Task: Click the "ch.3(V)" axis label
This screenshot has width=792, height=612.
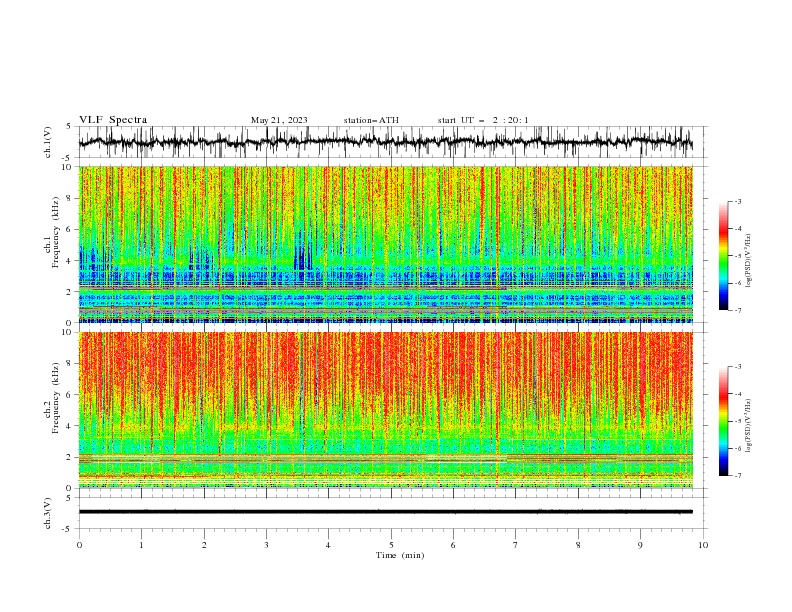Action: coord(48,513)
